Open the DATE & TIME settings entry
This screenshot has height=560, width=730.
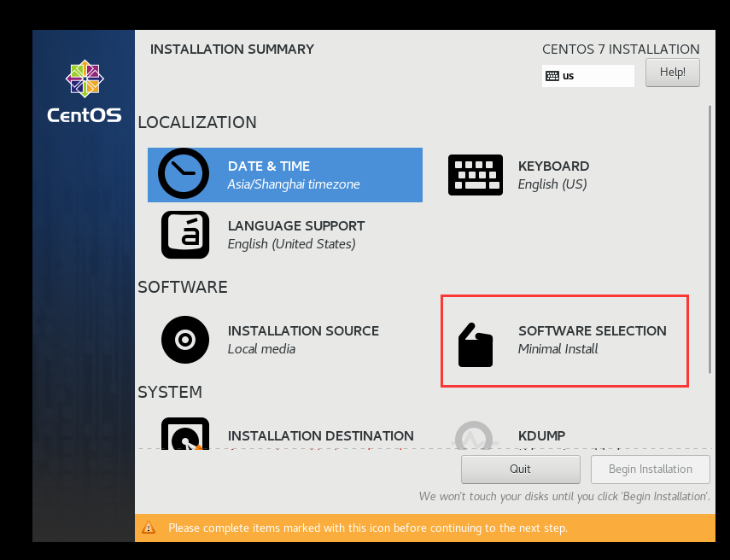(x=285, y=175)
